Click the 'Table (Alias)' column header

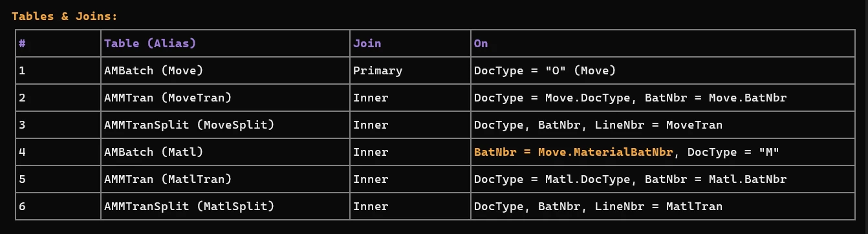click(x=225, y=43)
